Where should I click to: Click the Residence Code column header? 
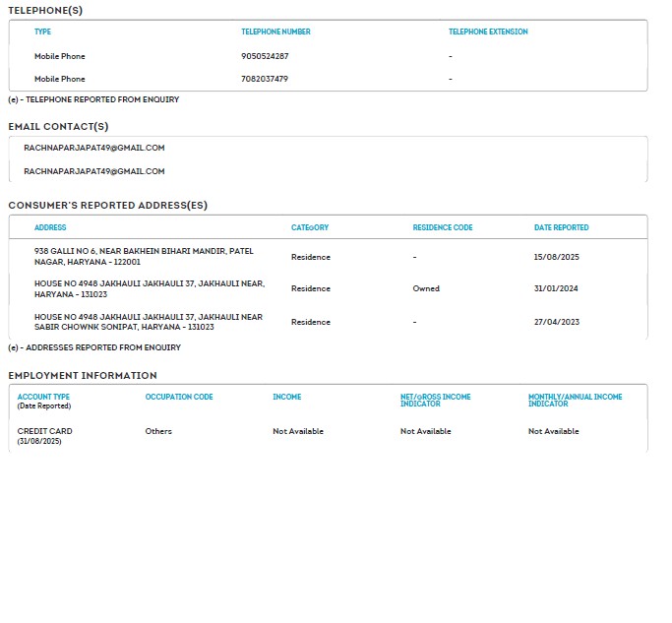click(x=443, y=227)
